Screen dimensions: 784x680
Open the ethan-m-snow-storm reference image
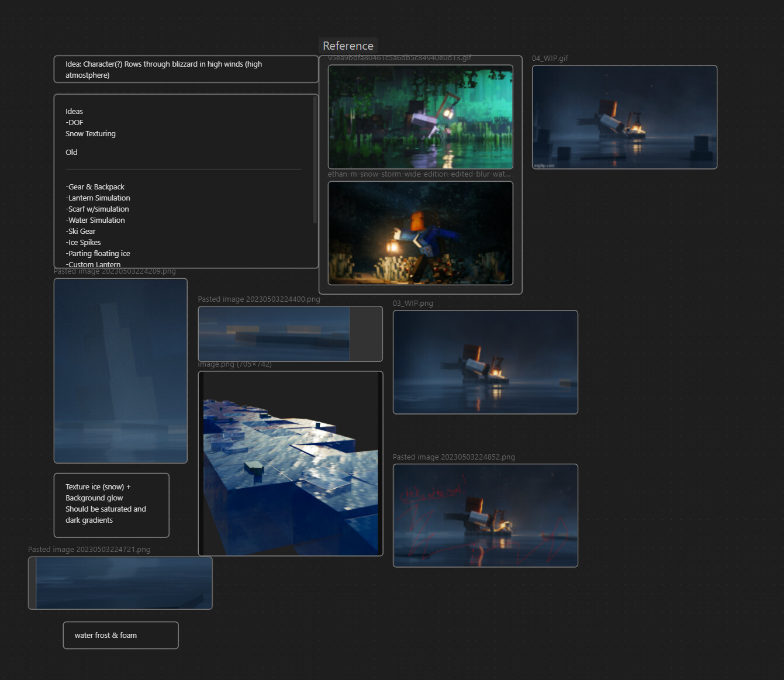pos(420,233)
